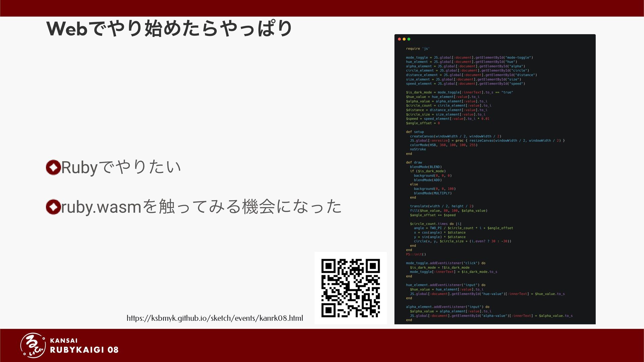
Task: Click the blendMode(ADD) code line
Action: [x=428, y=180]
